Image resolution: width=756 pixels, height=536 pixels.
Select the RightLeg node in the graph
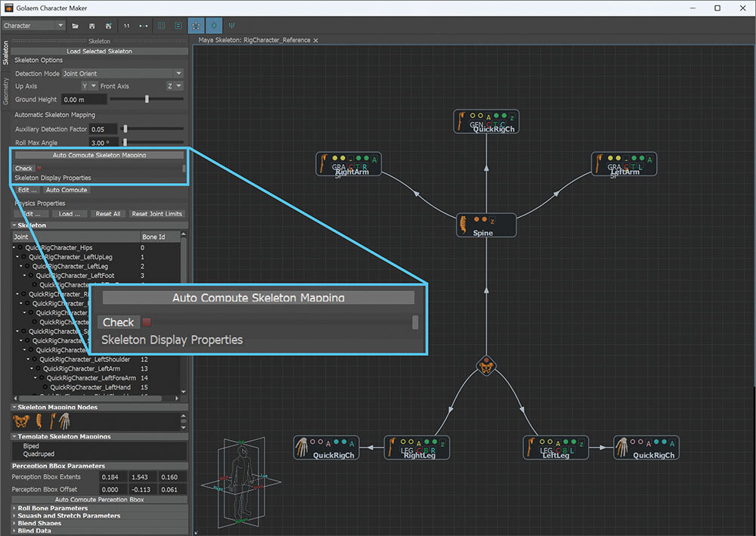[417, 448]
